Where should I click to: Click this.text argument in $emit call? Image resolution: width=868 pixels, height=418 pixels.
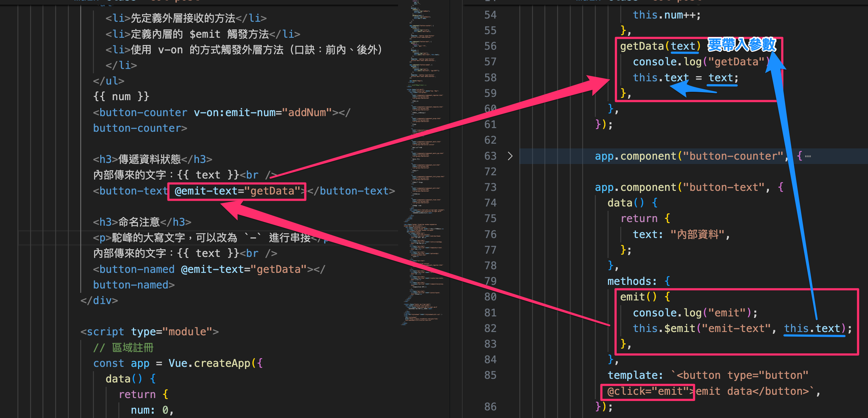(x=812, y=328)
